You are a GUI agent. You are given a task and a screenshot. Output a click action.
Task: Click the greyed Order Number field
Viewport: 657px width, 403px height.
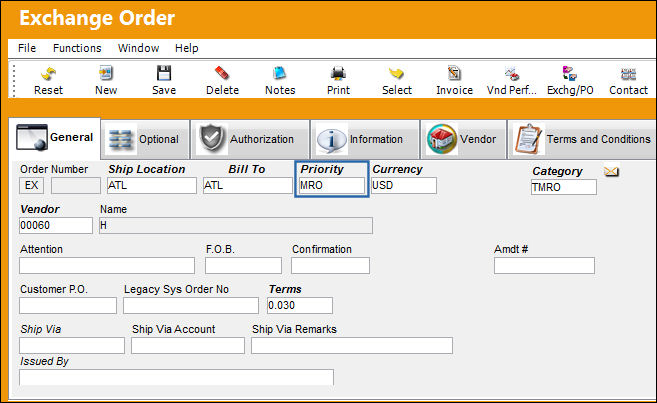pos(76,185)
